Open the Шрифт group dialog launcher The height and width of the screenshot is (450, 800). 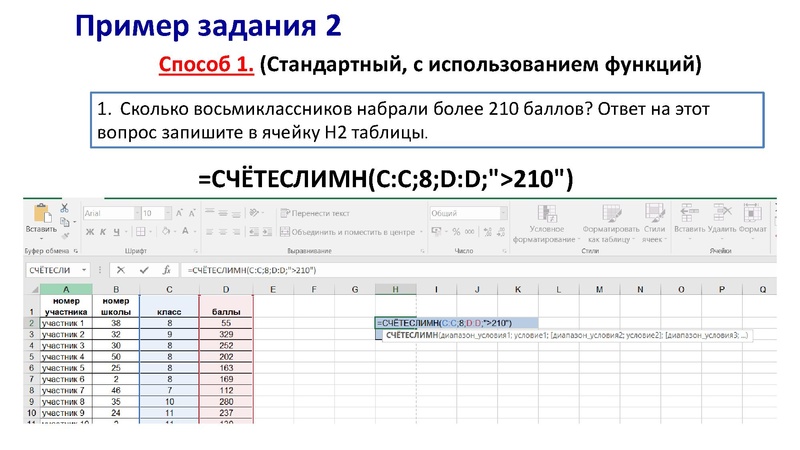pyautogui.click(x=195, y=251)
